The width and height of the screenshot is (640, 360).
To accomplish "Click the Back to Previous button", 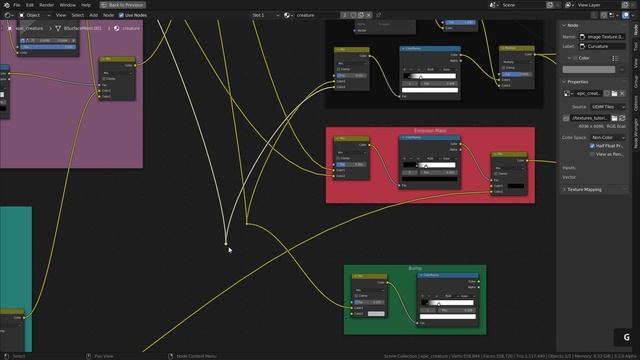I will (122, 5).
